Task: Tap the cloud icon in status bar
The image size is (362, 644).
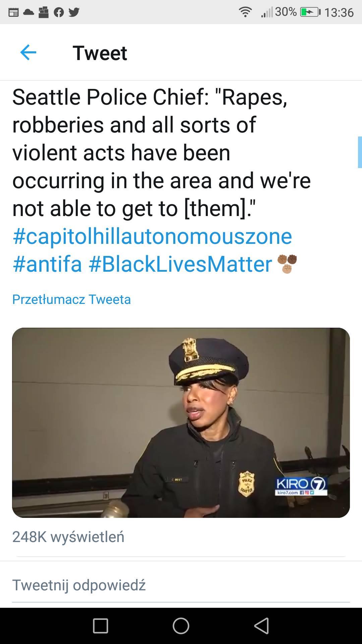Action: (x=28, y=12)
